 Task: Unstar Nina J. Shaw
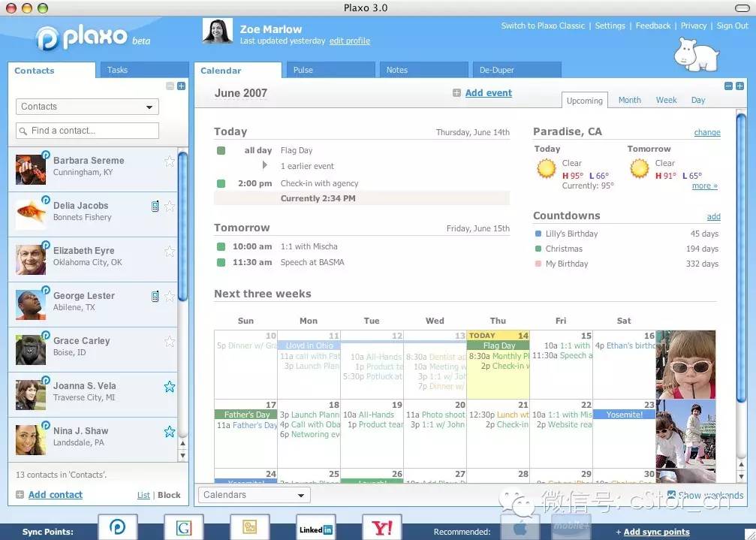[169, 431]
